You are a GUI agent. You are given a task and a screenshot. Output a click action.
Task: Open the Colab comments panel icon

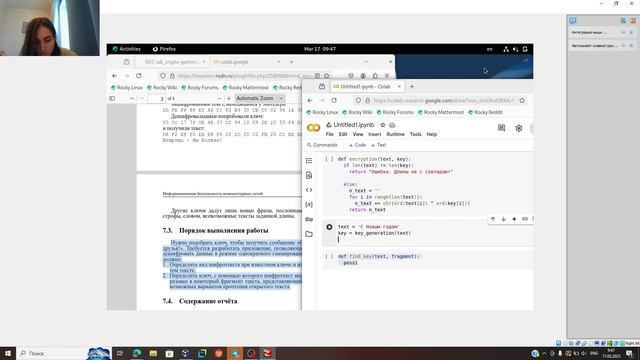(501, 128)
